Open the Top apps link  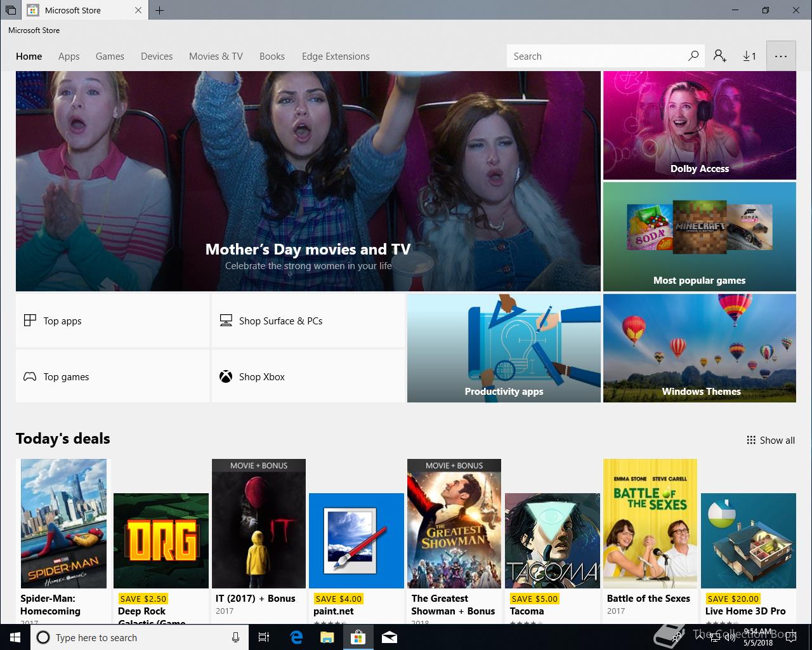[x=112, y=321]
